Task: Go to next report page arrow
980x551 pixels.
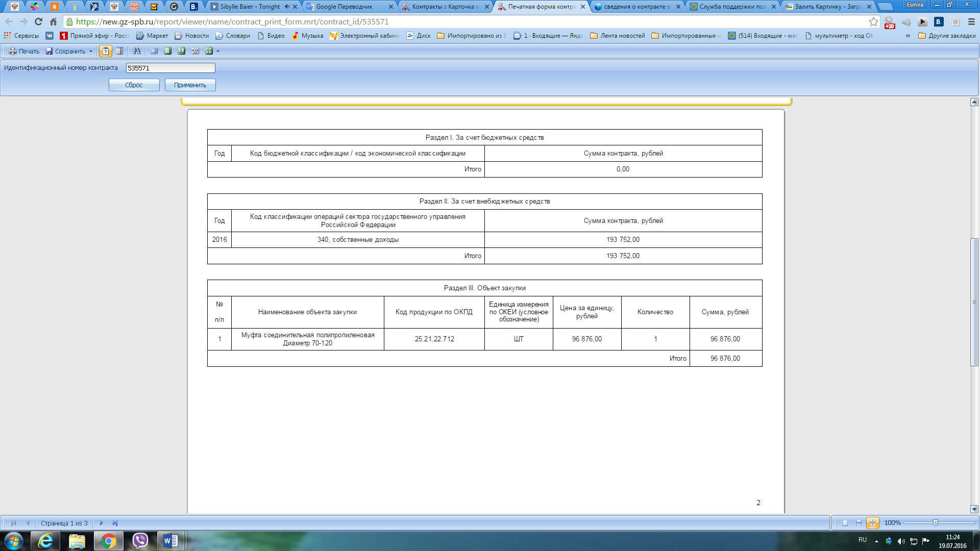Action: tap(101, 523)
